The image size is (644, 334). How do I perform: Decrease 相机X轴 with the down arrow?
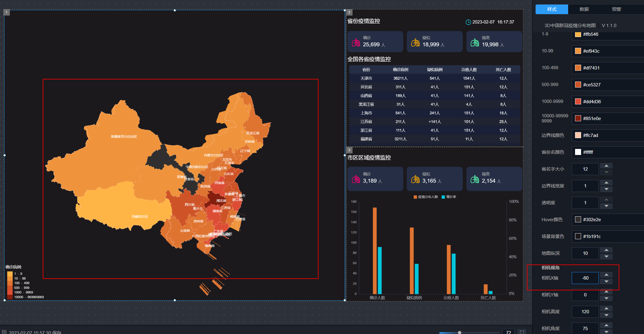606,281
